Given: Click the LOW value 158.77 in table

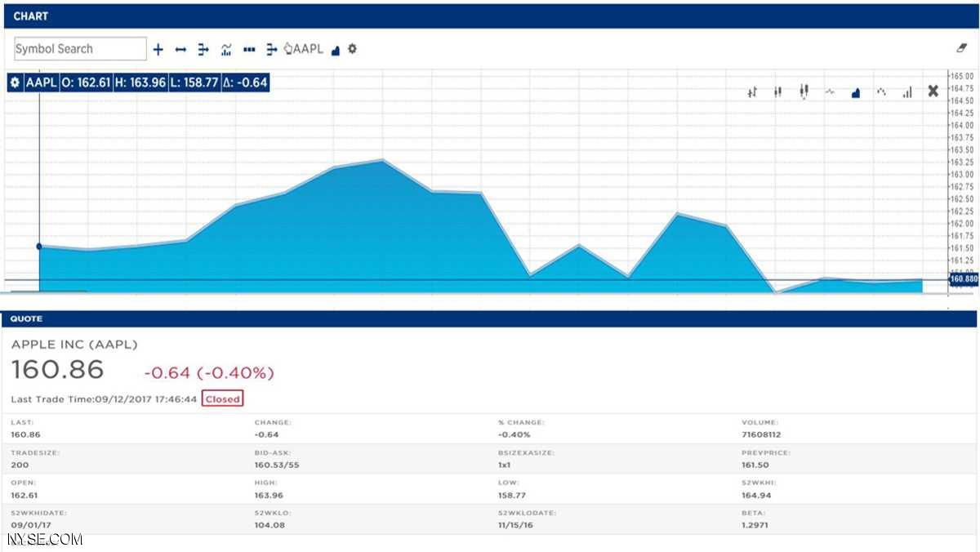Looking at the screenshot, I should point(511,495).
